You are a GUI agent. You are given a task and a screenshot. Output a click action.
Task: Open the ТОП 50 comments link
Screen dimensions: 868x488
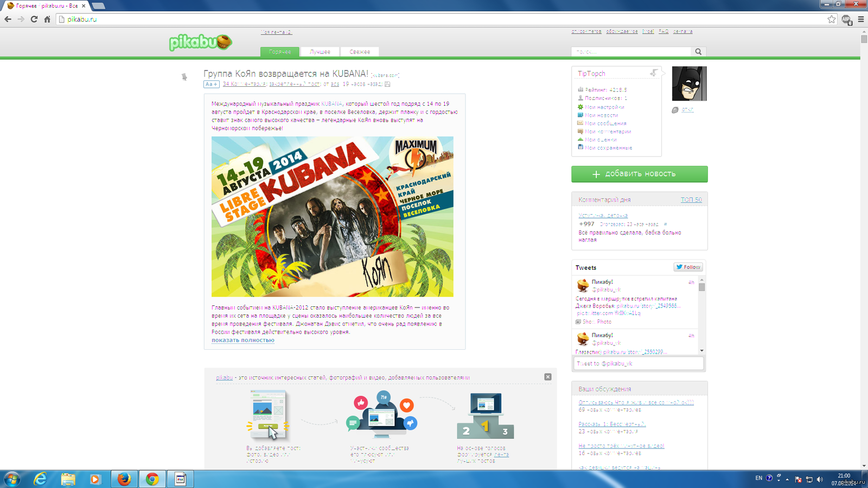(691, 200)
